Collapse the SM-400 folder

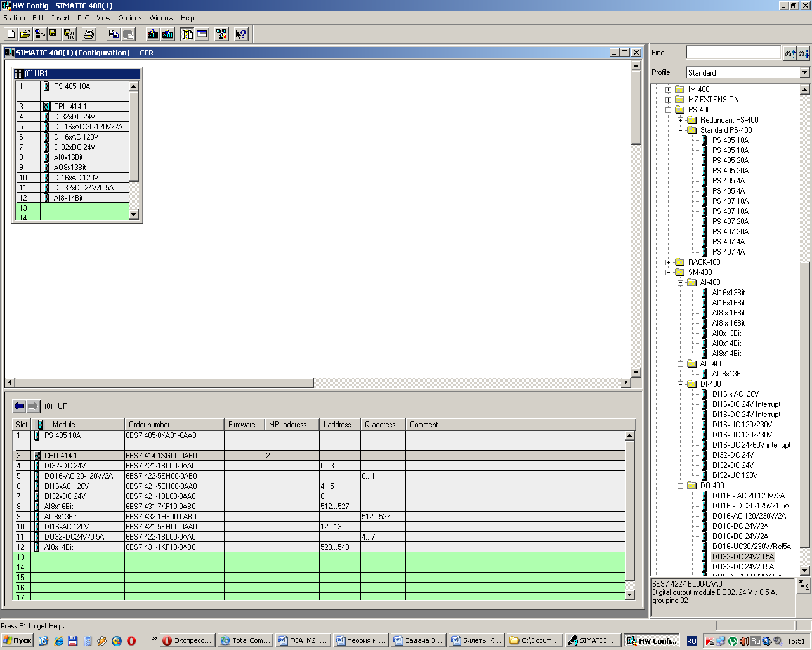pos(668,272)
